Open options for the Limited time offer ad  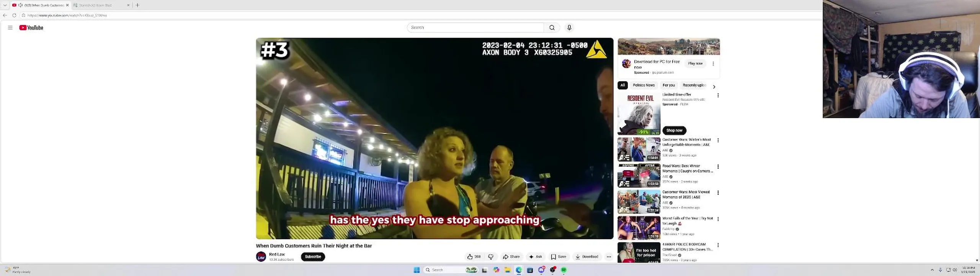(x=718, y=95)
